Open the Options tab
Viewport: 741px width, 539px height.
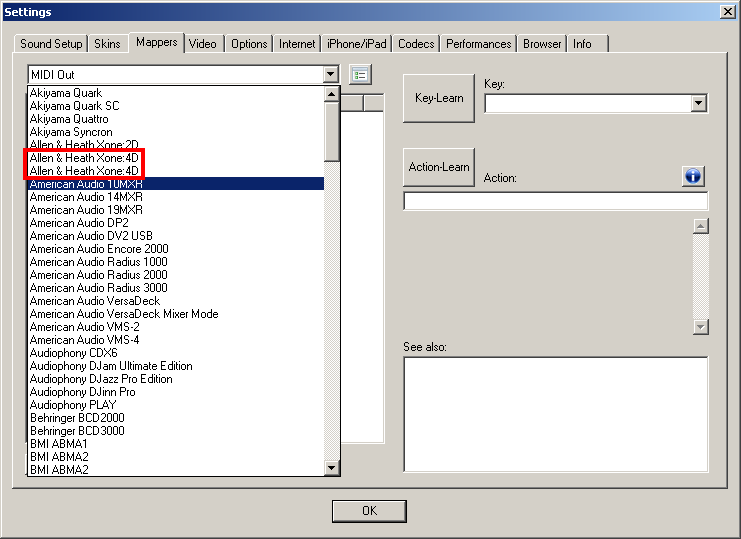click(249, 44)
